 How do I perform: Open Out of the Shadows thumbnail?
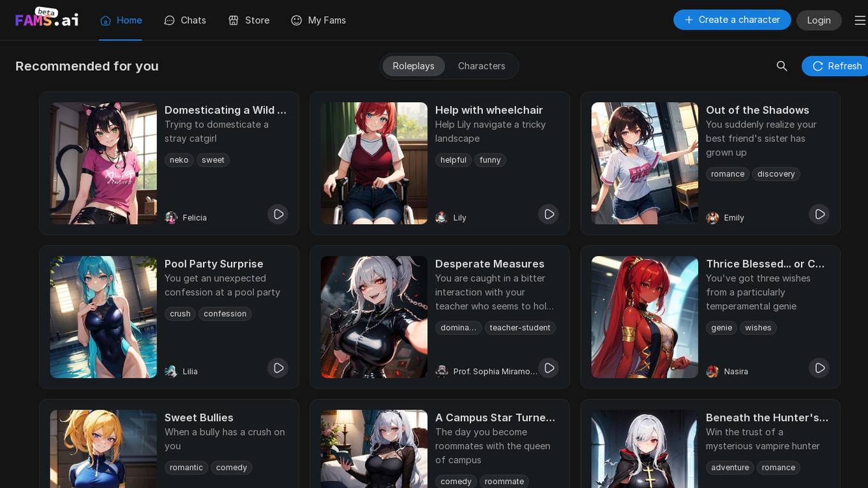coord(645,164)
